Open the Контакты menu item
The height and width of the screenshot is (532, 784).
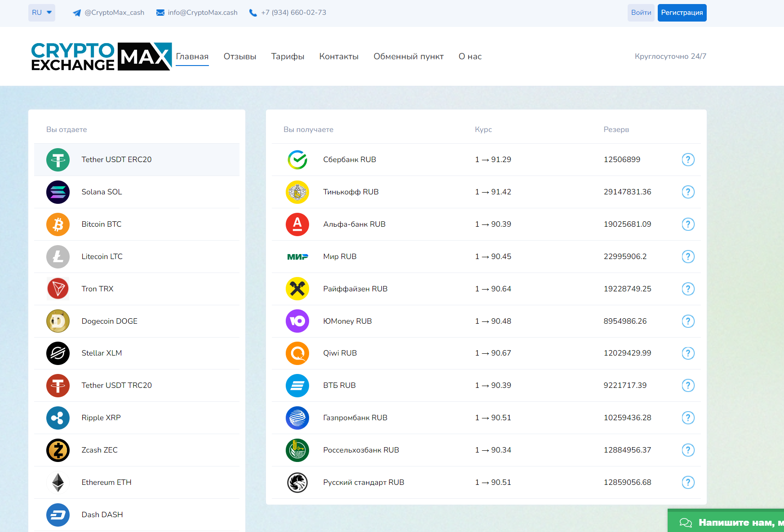click(339, 57)
